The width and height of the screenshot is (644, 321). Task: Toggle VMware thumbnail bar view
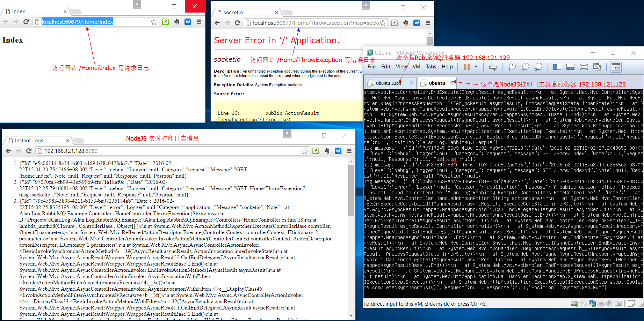click(570, 67)
